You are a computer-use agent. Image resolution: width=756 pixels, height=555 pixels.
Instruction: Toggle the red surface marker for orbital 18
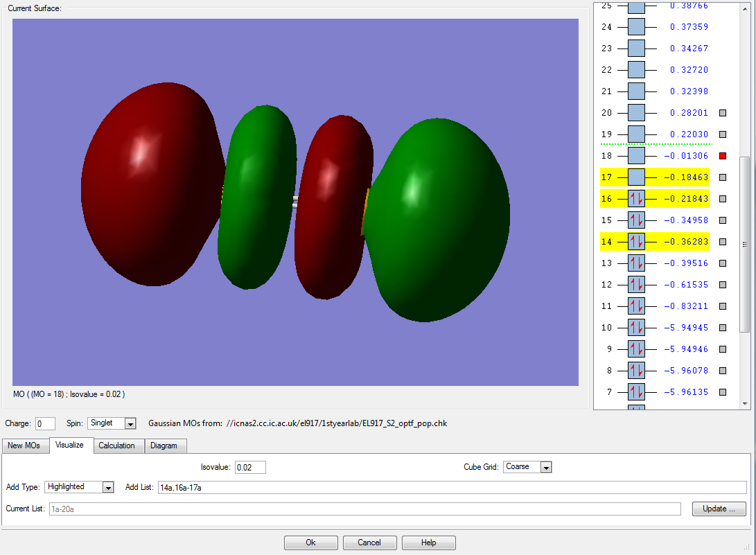click(x=723, y=156)
